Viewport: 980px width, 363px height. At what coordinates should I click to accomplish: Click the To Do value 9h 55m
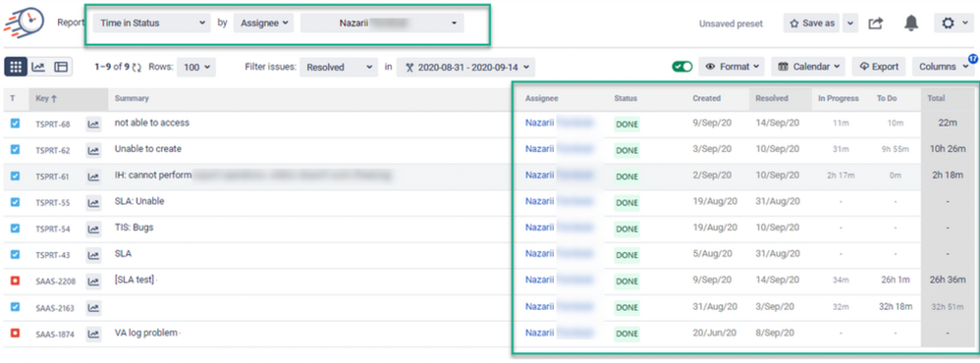coord(895,150)
